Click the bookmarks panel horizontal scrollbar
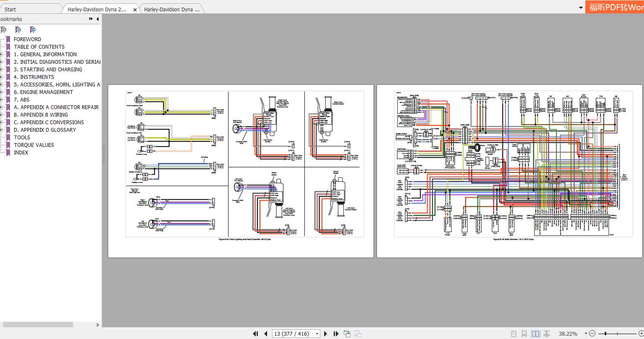The width and height of the screenshot is (644, 339). point(38,325)
